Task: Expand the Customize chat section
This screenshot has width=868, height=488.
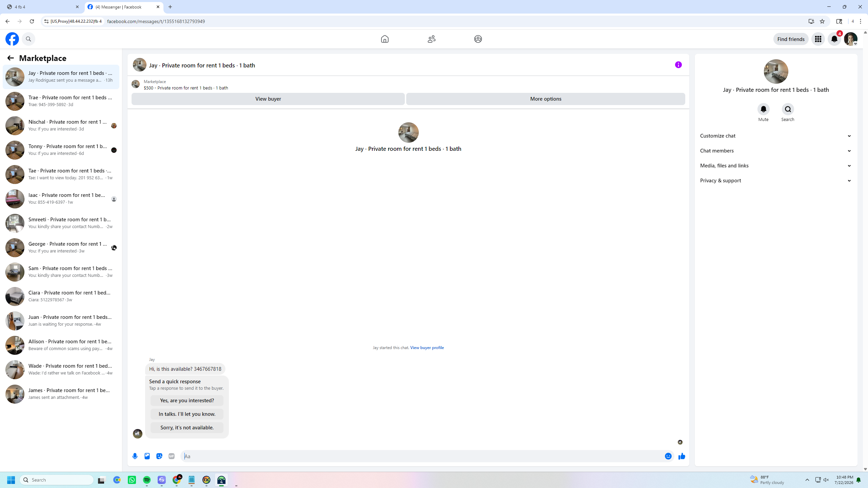Action: (x=776, y=136)
